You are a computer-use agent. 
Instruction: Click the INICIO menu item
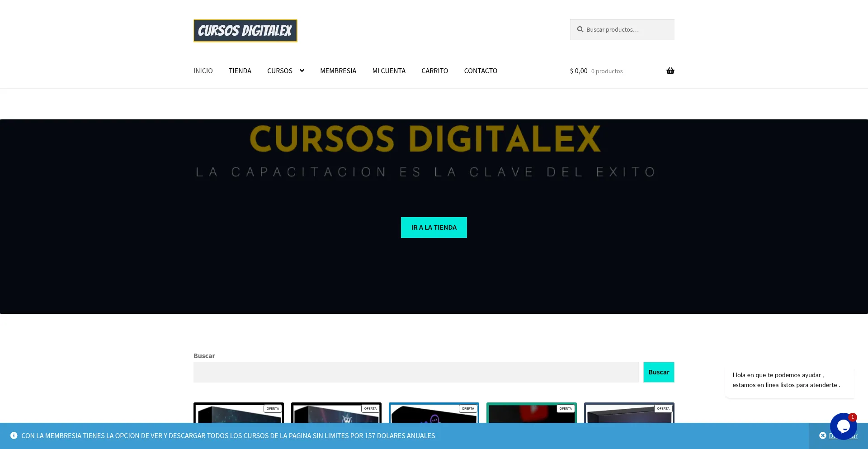[203, 71]
